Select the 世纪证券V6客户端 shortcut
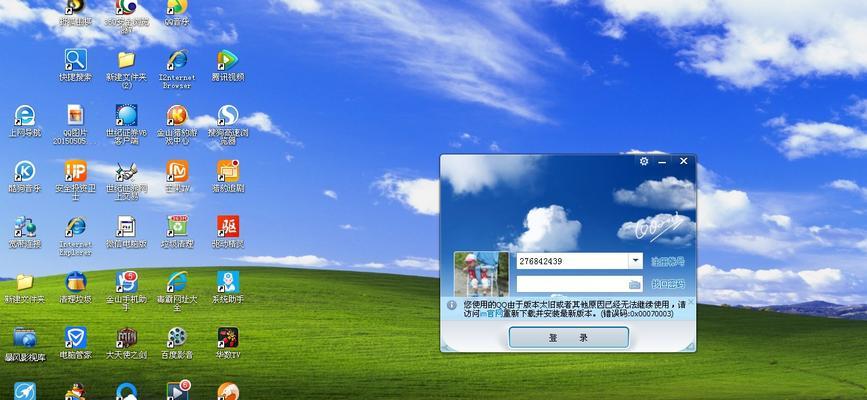This screenshot has width=867, height=400. pos(127,124)
